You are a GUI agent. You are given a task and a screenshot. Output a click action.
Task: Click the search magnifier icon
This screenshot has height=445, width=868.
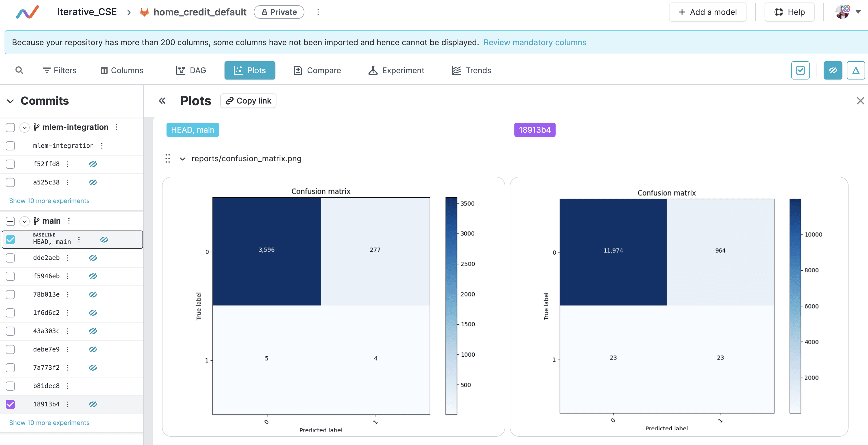click(x=19, y=70)
